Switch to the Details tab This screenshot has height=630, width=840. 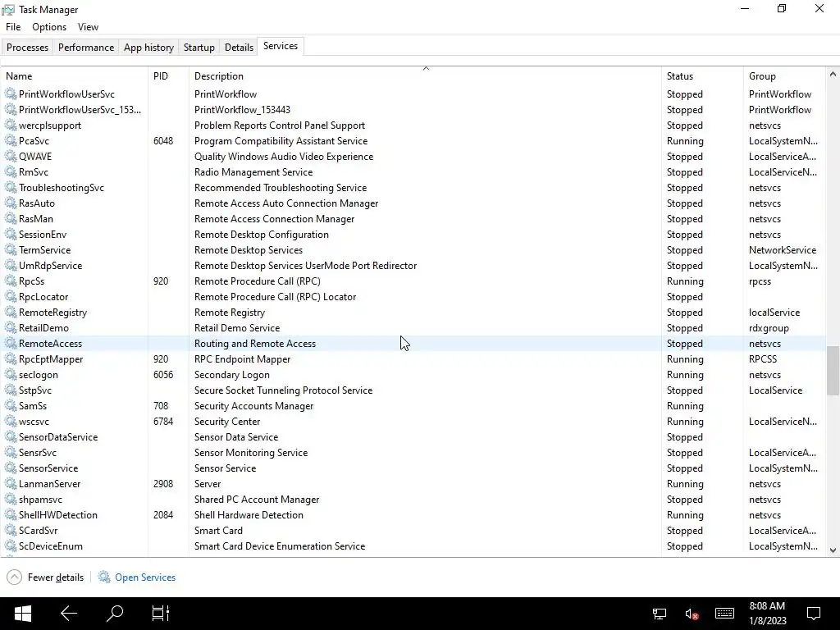(x=239, y=47)
